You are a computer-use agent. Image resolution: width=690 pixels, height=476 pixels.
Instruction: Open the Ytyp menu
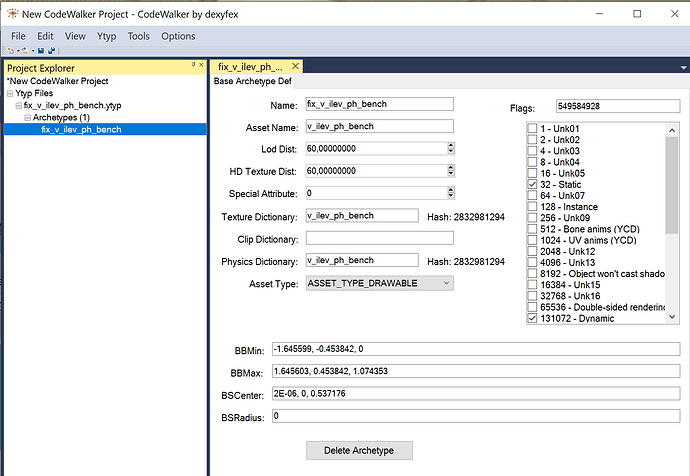[106, 36]
